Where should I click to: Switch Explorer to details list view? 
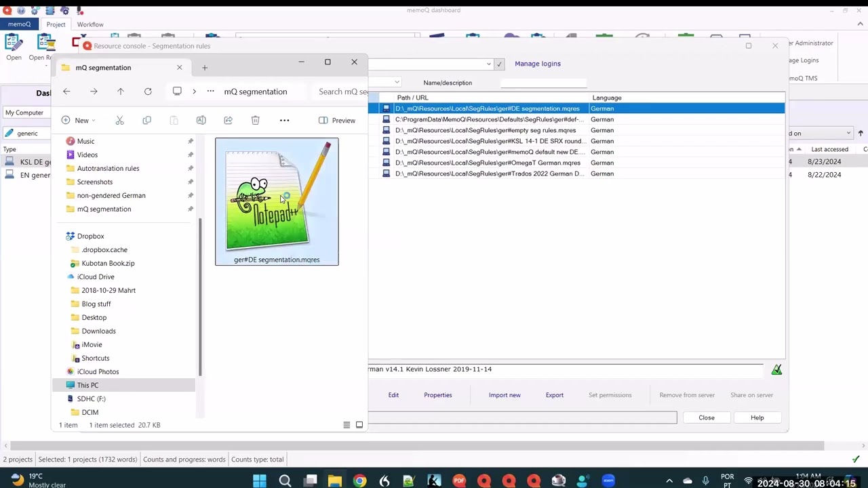pyautogui.click(x=347, y=425)
